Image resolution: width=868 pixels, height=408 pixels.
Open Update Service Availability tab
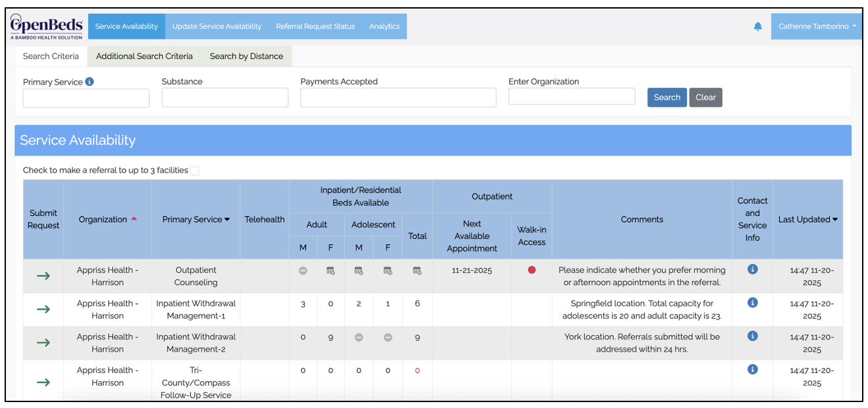(x=217, y=26)
